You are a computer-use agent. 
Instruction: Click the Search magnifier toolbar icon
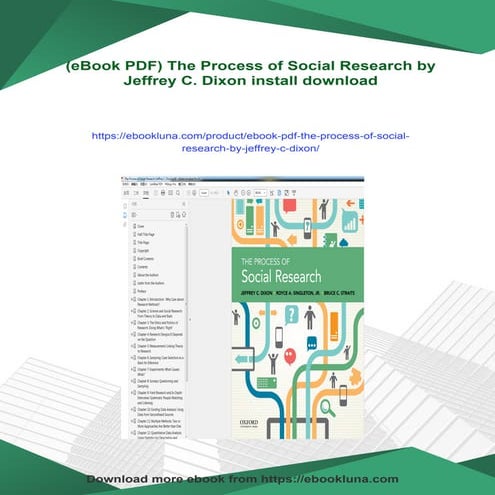[x=178, y=193]
